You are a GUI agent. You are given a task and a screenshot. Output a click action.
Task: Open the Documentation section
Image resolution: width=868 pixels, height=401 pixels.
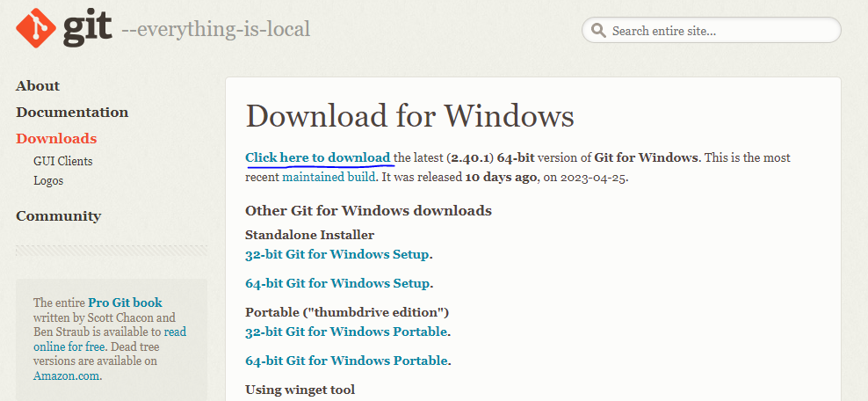tap(72, 113)
